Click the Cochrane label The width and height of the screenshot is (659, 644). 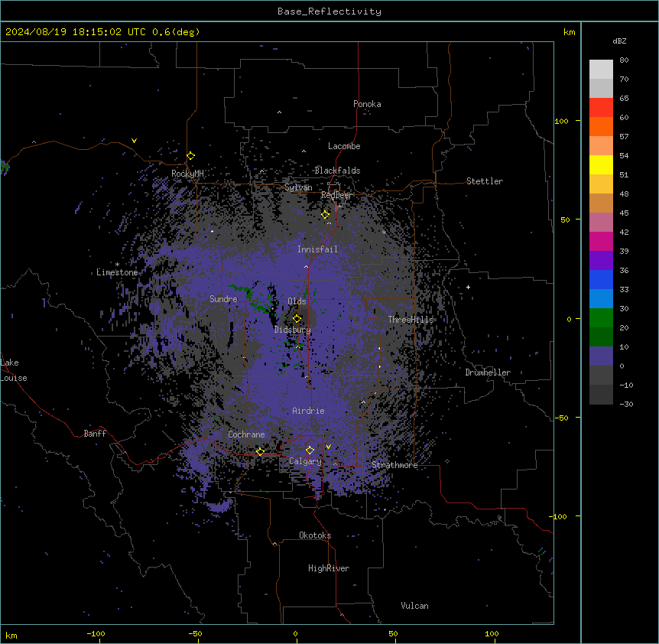pyautogui.click(x=246, y=434)
